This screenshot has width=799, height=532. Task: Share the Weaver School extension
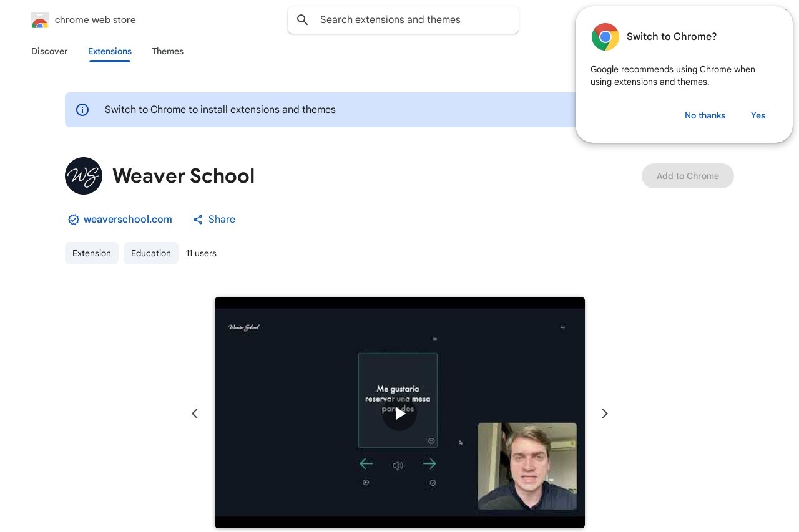pyautogui.click(x=214, y=219)
